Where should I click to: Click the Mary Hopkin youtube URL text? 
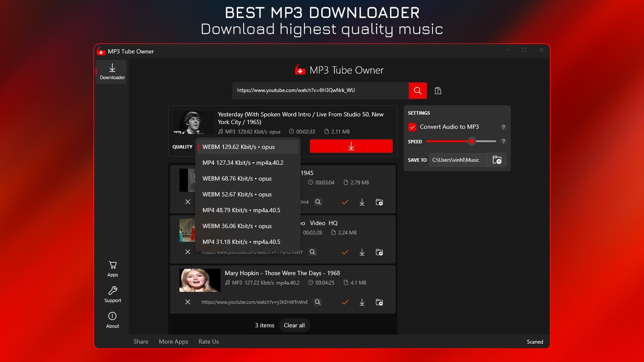coord(255,302)
